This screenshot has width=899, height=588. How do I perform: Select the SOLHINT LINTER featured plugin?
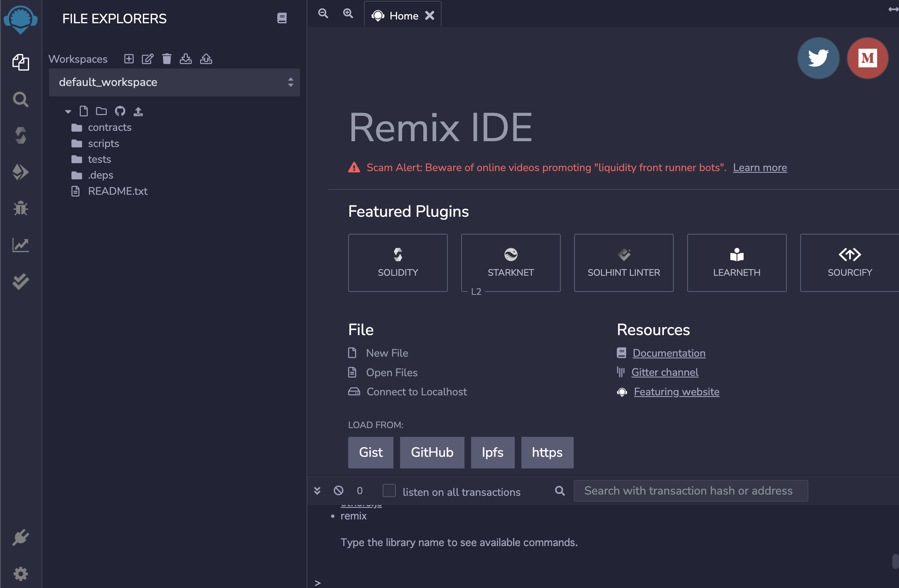[x=623, y=263]
